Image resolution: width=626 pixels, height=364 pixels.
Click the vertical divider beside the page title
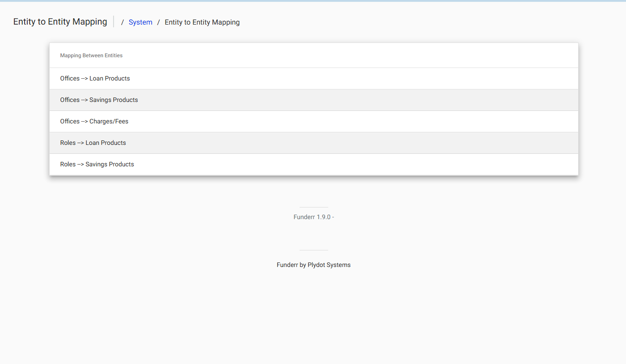click(x=114, y=21)
